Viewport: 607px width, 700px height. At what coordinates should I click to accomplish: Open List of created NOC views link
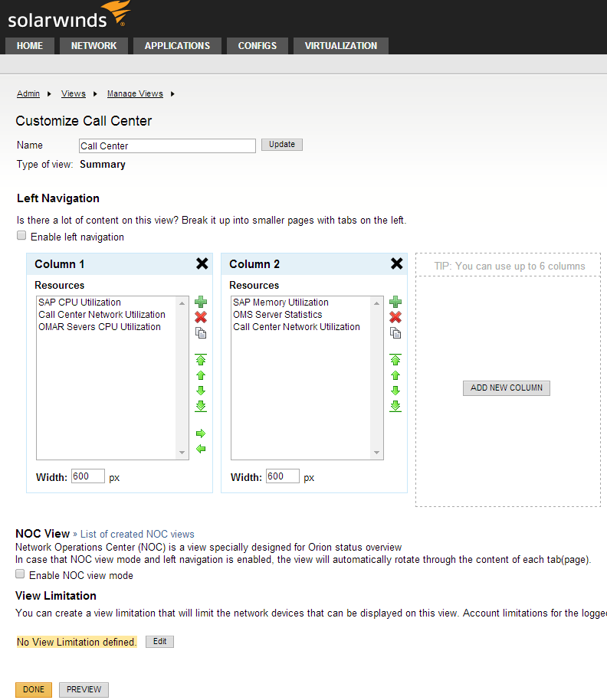(x=137, y=535)
